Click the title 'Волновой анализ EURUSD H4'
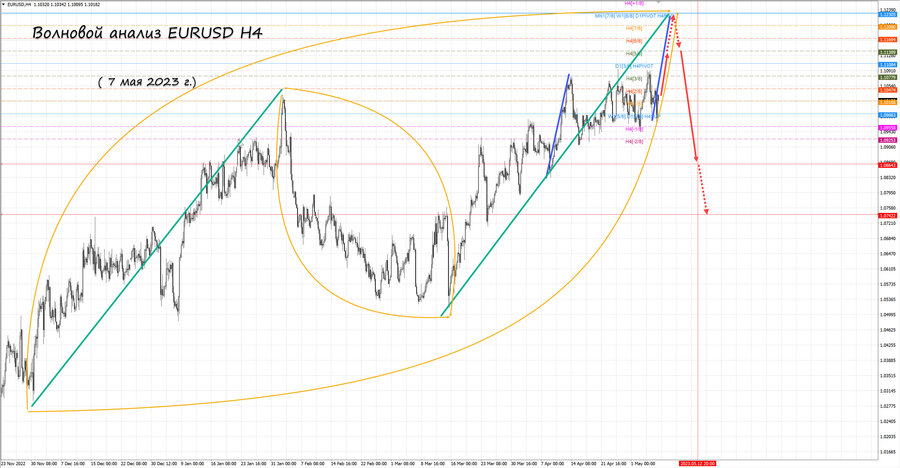This screenshot has height=468, width=900. [x=147, y=33]
